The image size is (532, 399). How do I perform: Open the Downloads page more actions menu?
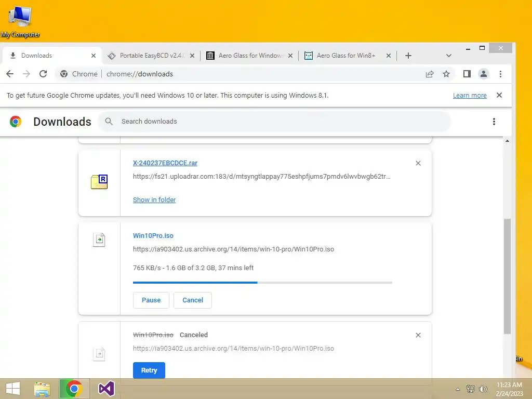[x=494, y=122]
